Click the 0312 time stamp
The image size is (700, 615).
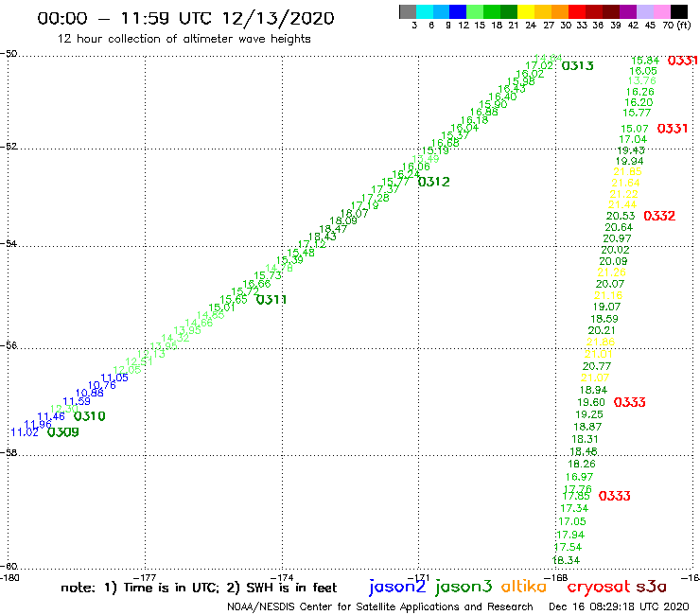434,182
